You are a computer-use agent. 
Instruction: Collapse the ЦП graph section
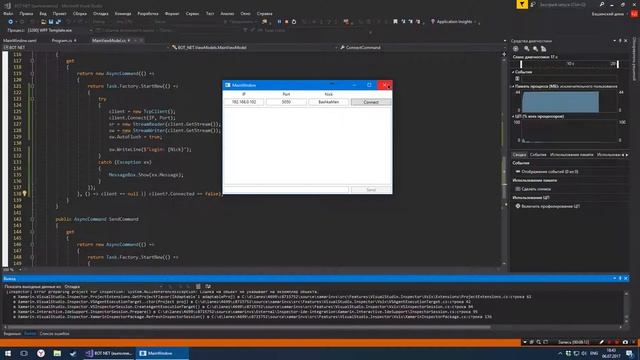click(x=513, y=116)
